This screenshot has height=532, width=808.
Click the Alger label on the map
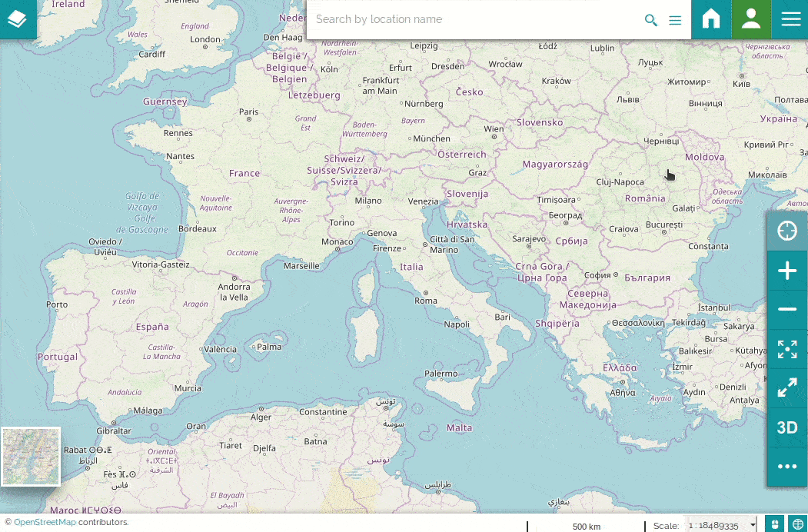261,417
